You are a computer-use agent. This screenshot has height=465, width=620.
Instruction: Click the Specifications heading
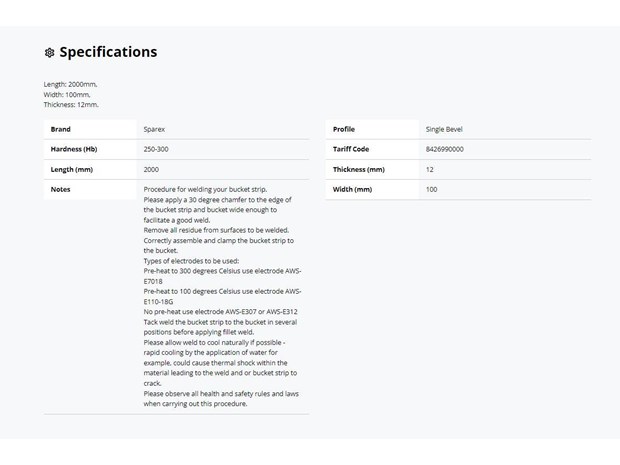(x=108, y=52)
